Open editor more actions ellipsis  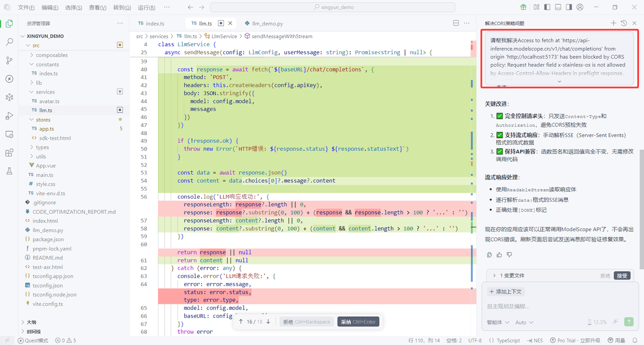click(468, 23)
